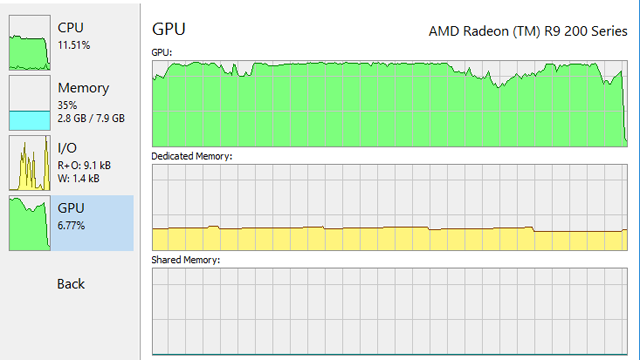Click the large green GPU usage graph
The width and height of the screenshot is (640, 360).
[x=390, y=104]
